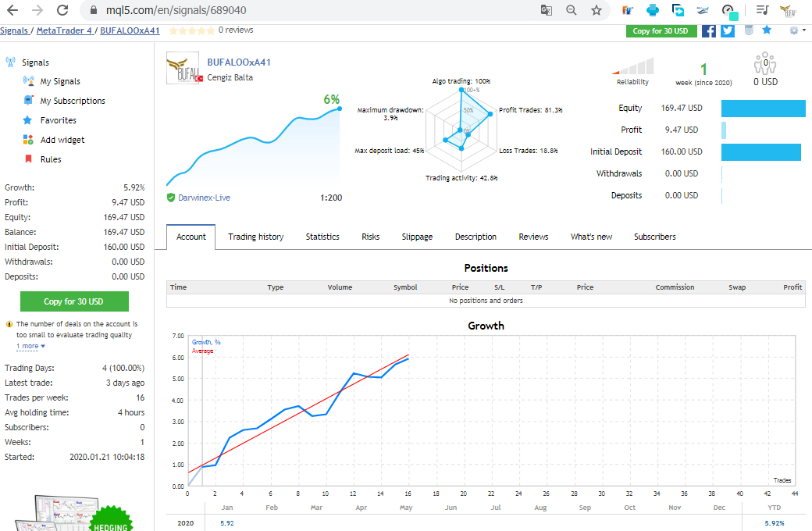Open the BUFALOOxA41 breadcrumb link
Image resolution: width=812 pixels, height=531 pixels.
pos(130,30)
